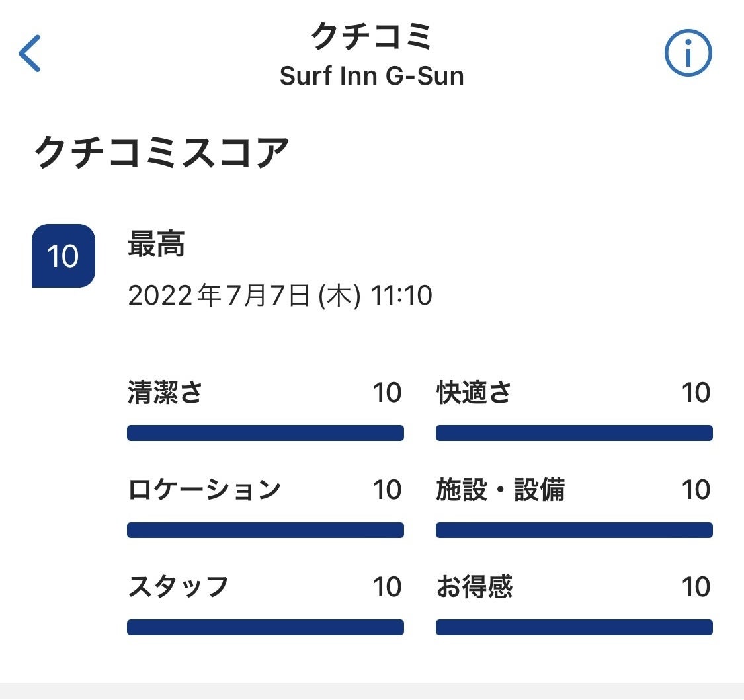This screenshot has width=744, height=700.
Task: Tap the blue 10 score badge
Action: coord(63,256)
